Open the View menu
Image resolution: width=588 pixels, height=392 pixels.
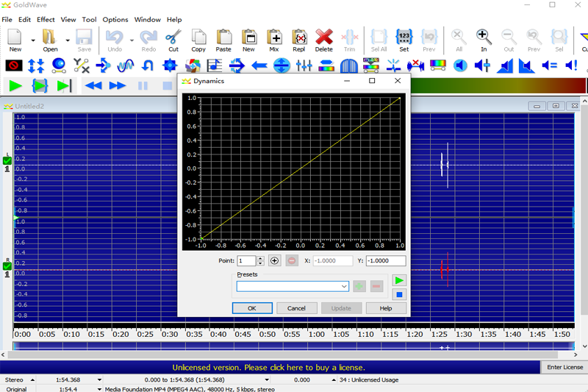click(x=68, y=20)
